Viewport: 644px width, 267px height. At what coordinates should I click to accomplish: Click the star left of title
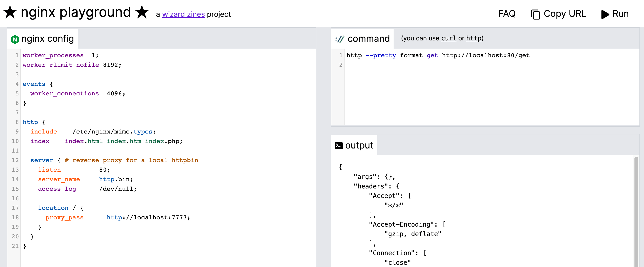(10, 12)
